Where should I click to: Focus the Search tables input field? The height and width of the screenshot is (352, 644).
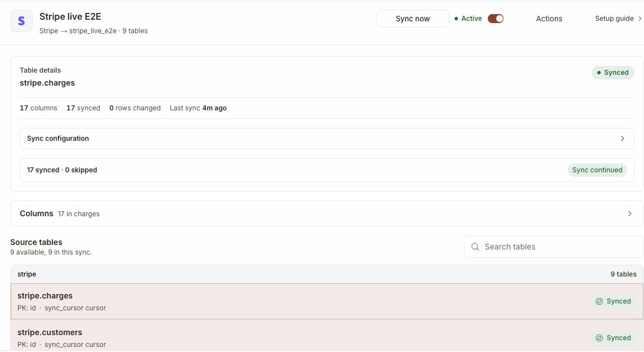[x=553, y=247]
